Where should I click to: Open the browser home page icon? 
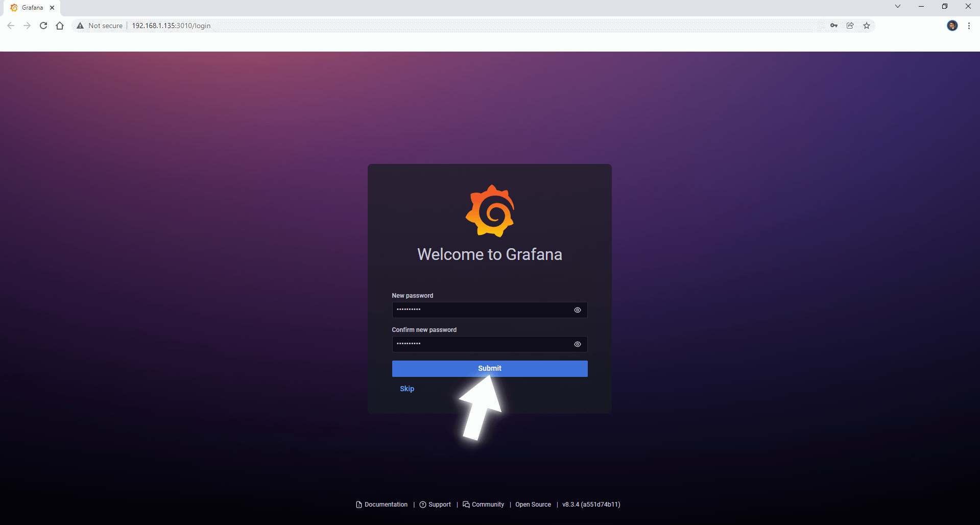tap(60, 26)
